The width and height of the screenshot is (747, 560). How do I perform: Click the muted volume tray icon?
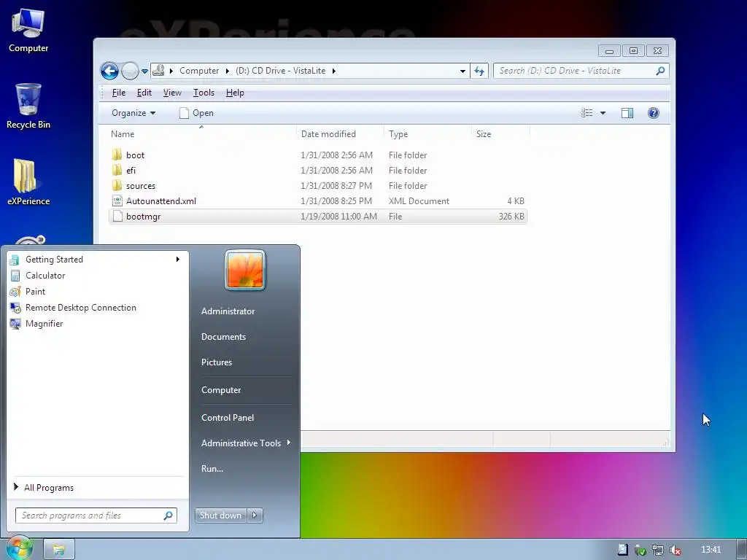point(675,550)
